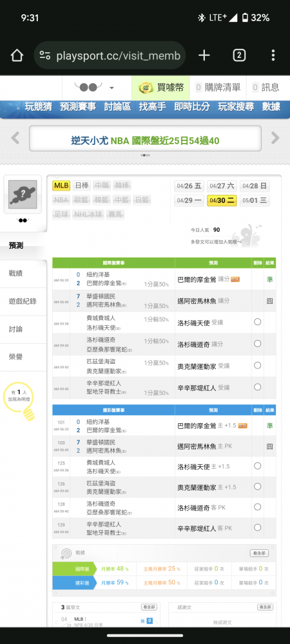290x644 pixels.
Task: Expand the user account dropdown arrow
Action: (x=111, y=88)
